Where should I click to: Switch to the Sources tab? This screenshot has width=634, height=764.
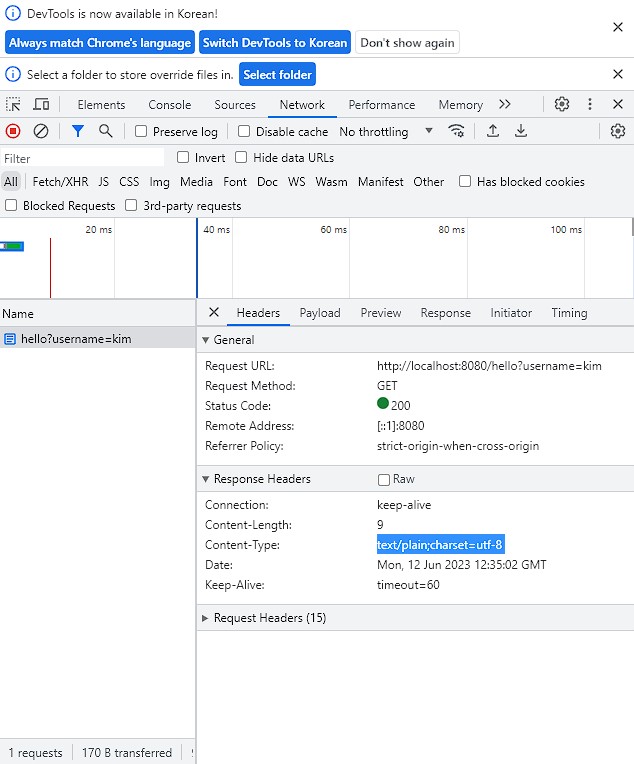(x=235, y=105)
